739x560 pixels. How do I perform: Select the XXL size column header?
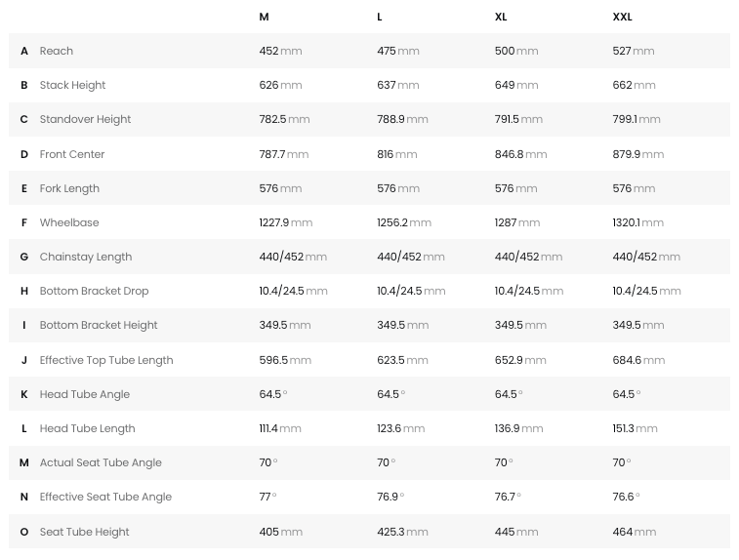[622, 17]
